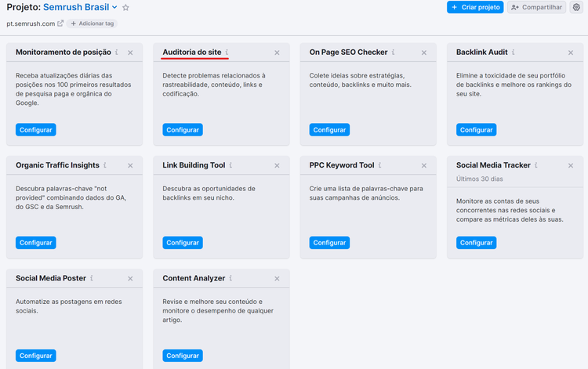Open project settings gear icon
The height and width of the screenshot is (369, 588).
click(x=576, y=7)
